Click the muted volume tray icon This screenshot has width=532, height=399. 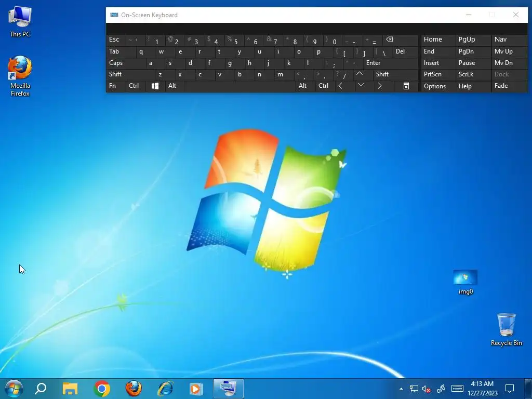click(x=427, y=389)
